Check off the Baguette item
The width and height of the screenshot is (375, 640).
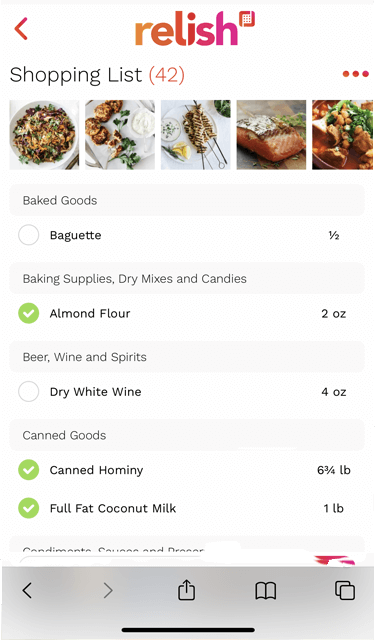tap(29, 235)
